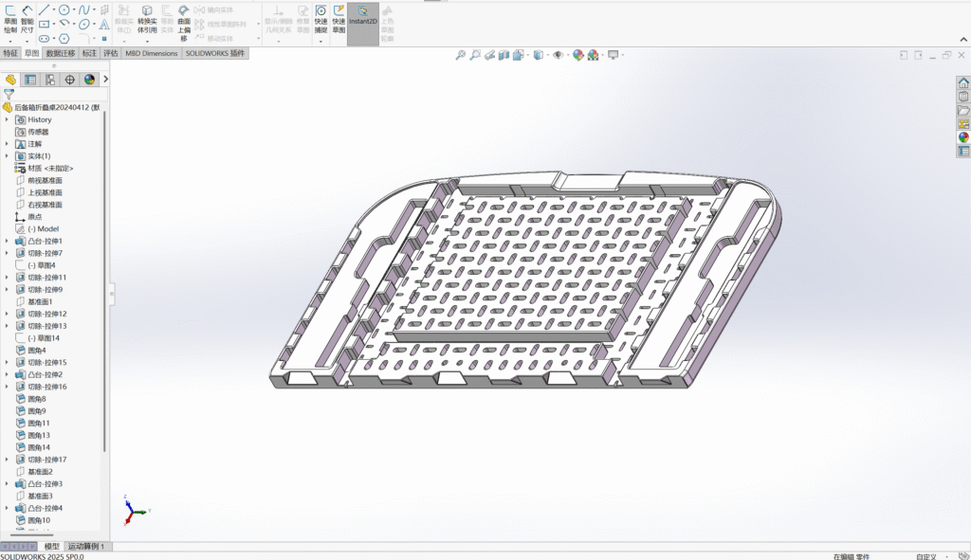Select 运动算例 1 motion study tab
The image size is (971, 560).
click(88, 547)
